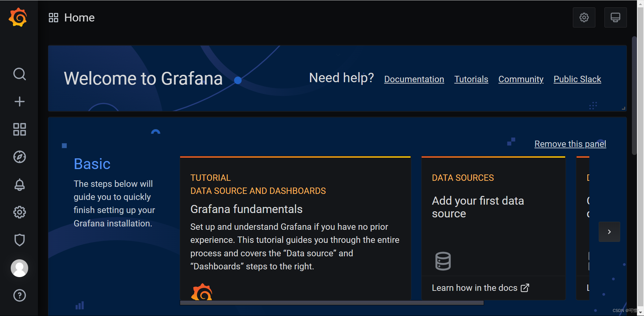
Task: Click the external link icon after docs text
Action: coord(525,288)
